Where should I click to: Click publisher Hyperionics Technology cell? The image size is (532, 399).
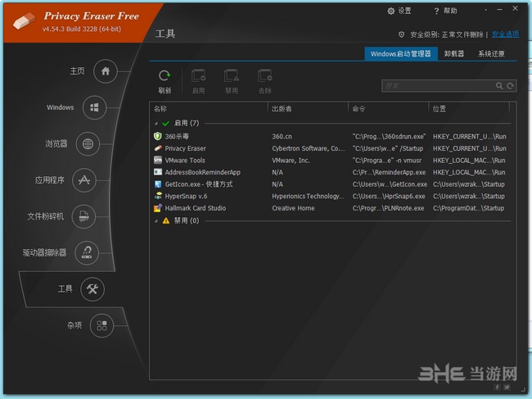[308, 196]
